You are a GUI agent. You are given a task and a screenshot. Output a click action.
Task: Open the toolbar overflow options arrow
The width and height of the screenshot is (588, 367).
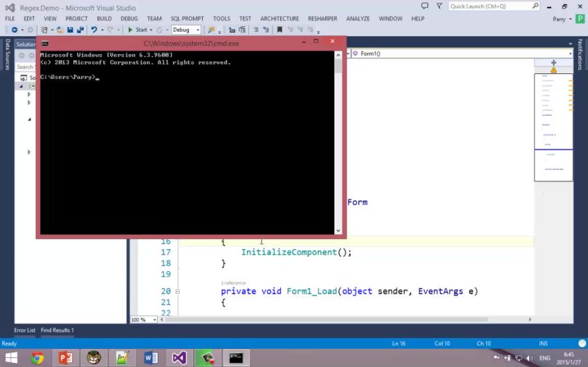pos(318,32)
